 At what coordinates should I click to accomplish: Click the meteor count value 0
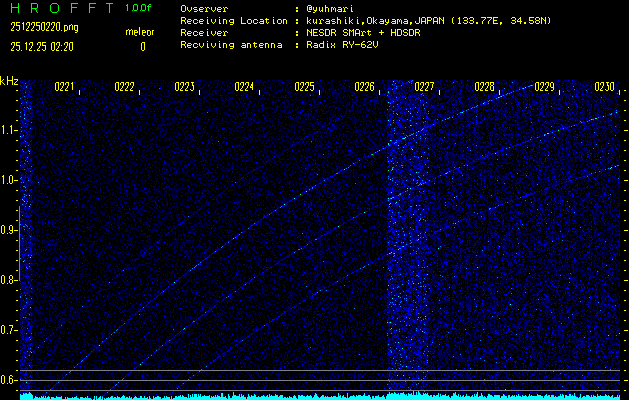tap(142, 46)
